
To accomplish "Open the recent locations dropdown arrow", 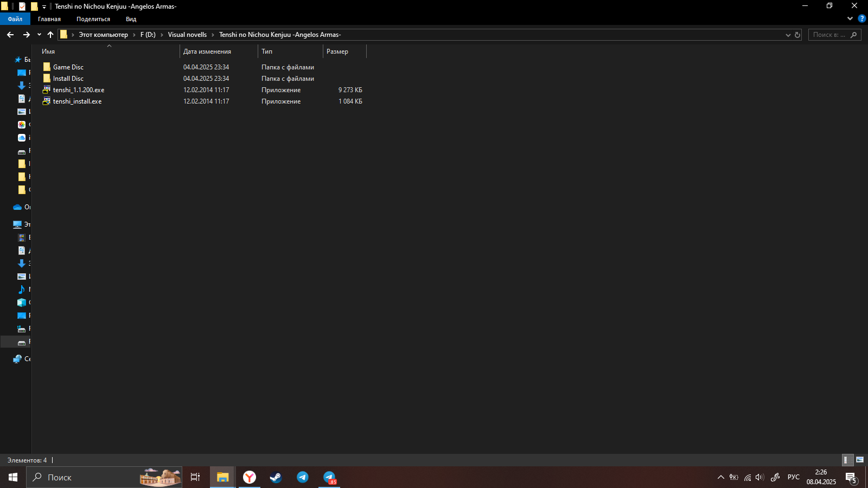I will tap(39, 35).
